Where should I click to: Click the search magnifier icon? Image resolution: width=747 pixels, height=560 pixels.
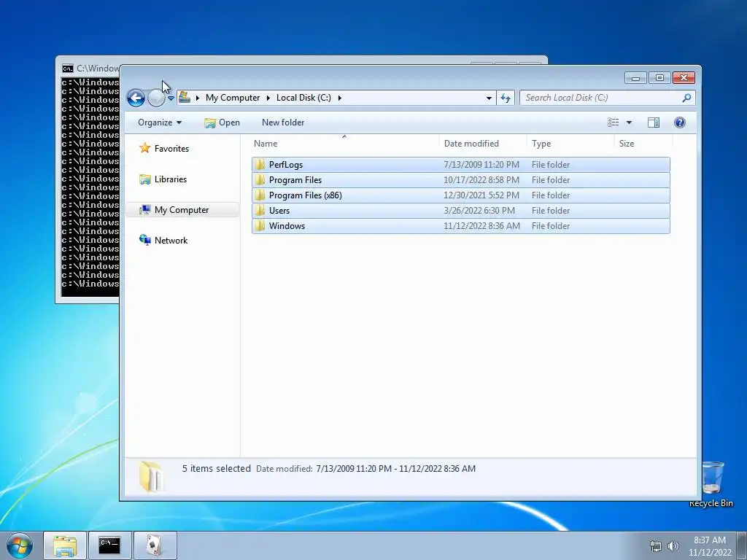(686, 98)
